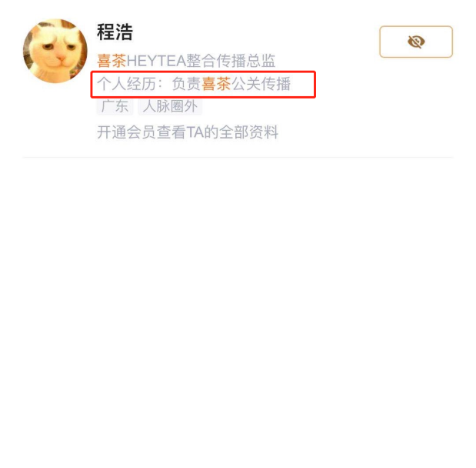Select the 人脉圈外 tag
This screenshot has height=468, width=476.
click(x=170, y=106)
